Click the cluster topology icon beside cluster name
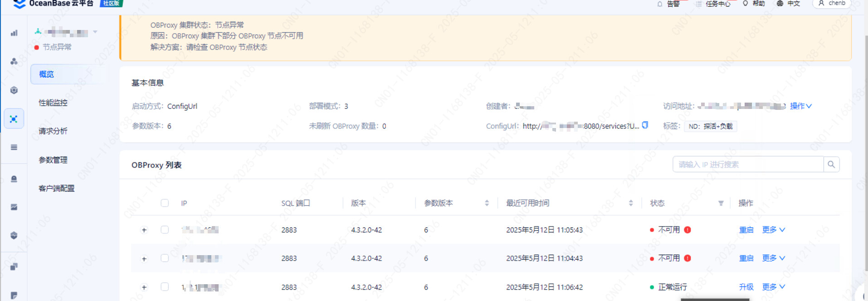 click(38, 32)
